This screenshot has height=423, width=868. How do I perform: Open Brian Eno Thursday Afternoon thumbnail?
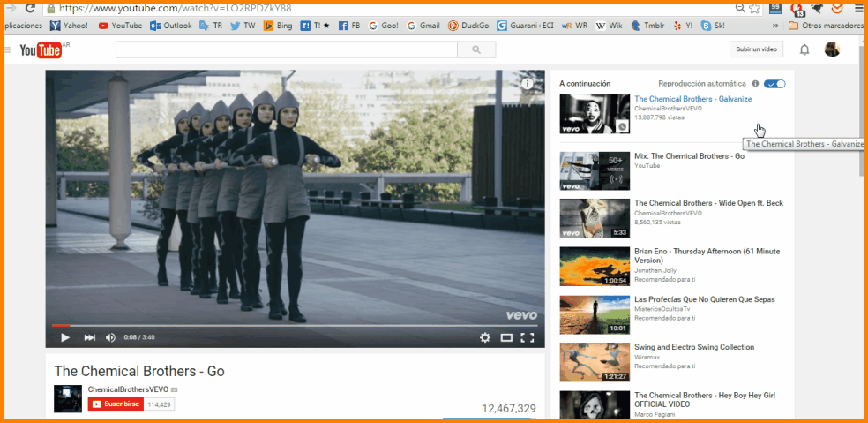[x=595, y=266]
